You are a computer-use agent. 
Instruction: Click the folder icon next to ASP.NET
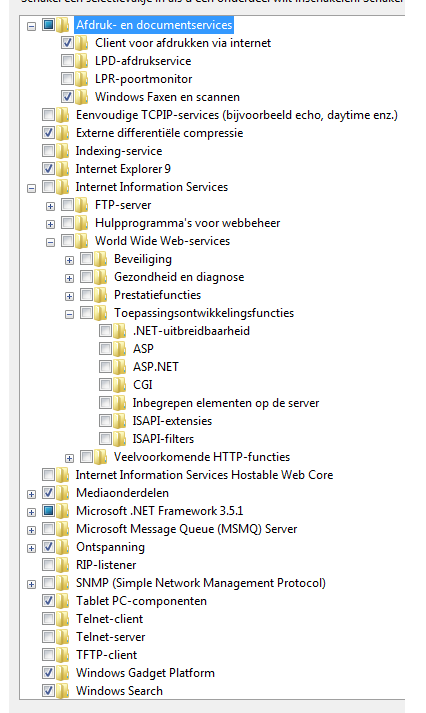point(120,367)
